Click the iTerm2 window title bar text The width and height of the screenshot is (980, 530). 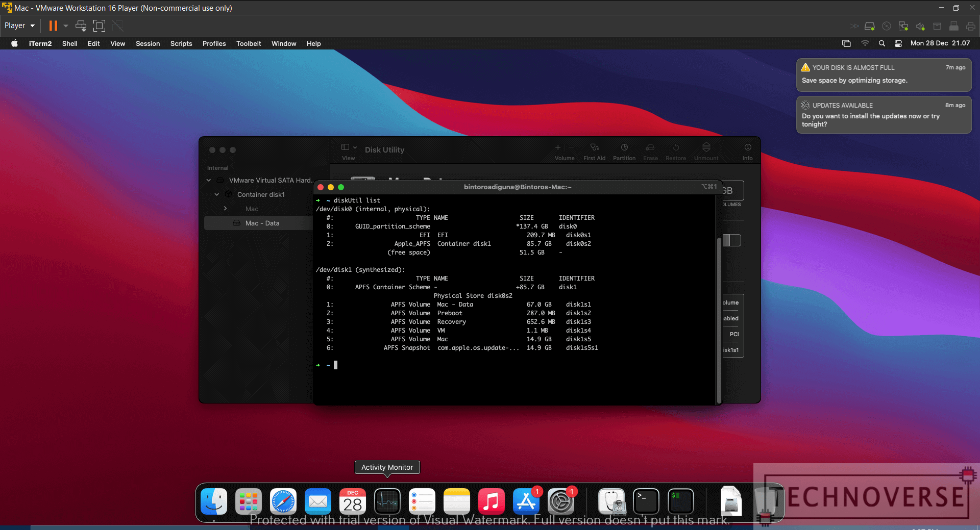pos(518,187)
